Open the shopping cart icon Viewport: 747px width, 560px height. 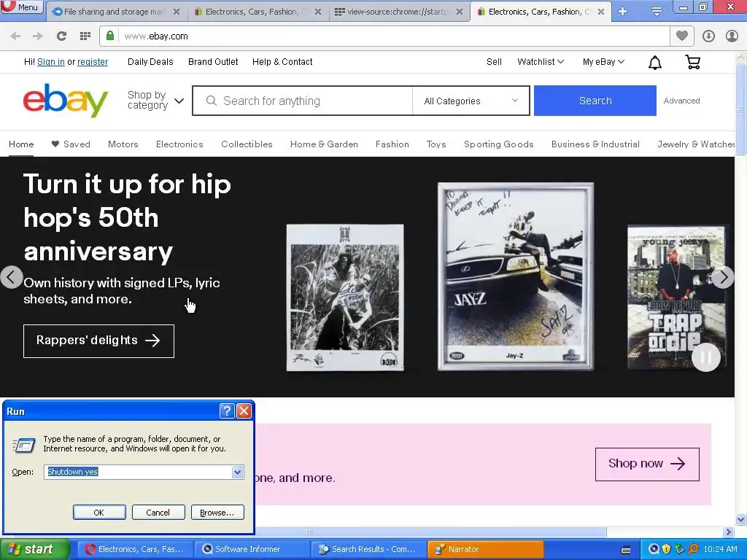pyautogui.click(x=693, y=62)
